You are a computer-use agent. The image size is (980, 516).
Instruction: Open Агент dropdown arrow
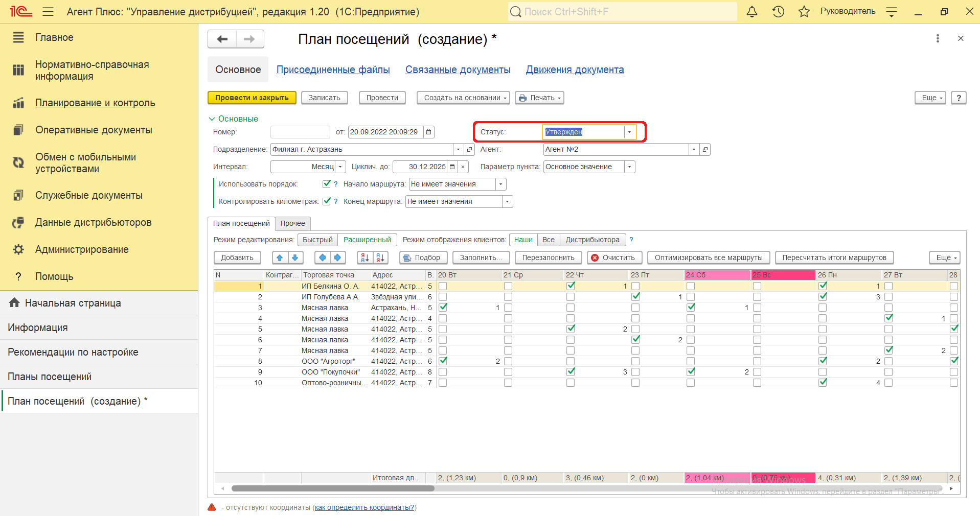click(694, 149)
